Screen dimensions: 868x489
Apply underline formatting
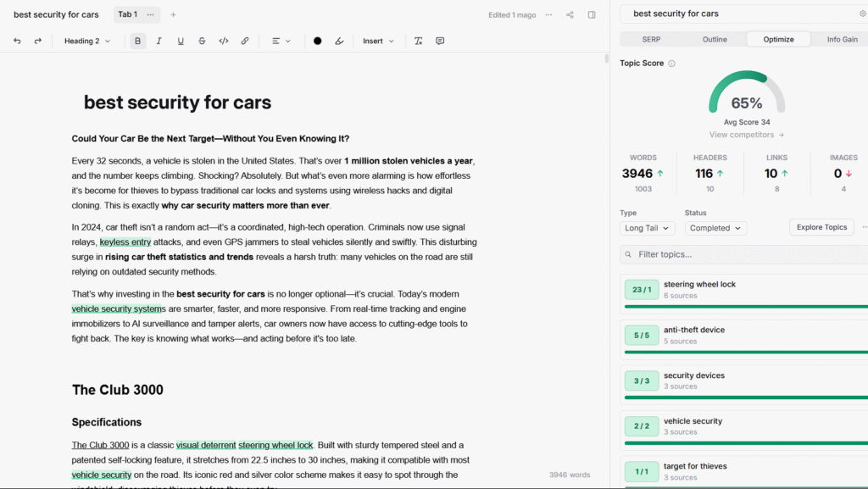click(x=181, y=41)
